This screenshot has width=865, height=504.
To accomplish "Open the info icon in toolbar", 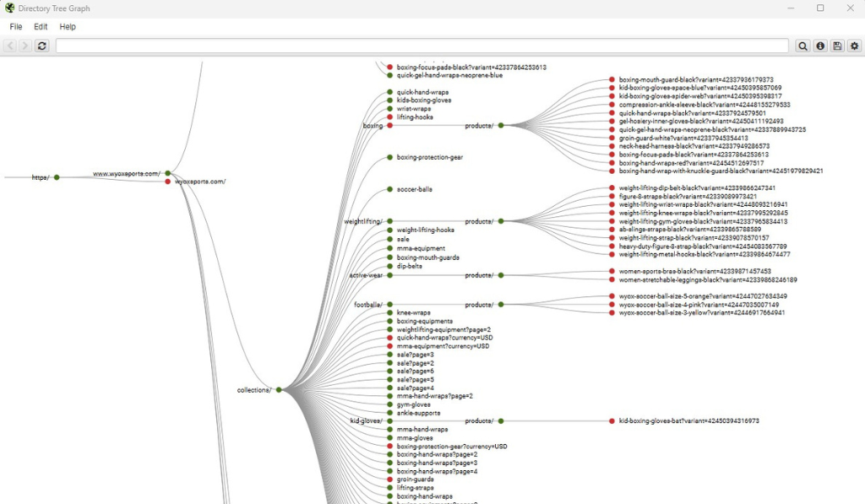I will [x=820, y=46].
